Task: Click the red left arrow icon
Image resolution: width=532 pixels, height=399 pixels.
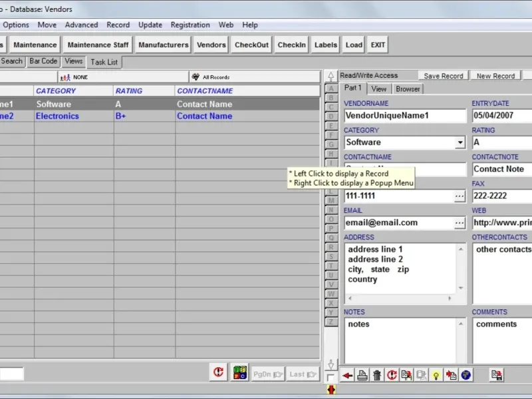Action: tap(347, 375)
